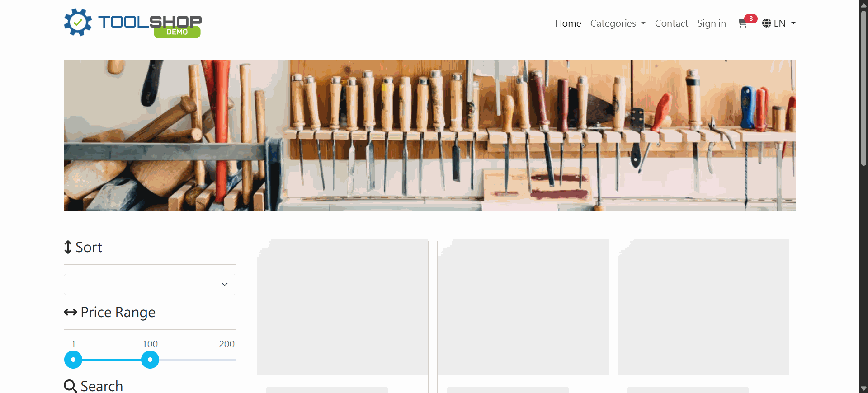The height and width of the screenshot is (393, 868).
Task: Click the red cart badge showing 3
Action: [x=751, y=19]
